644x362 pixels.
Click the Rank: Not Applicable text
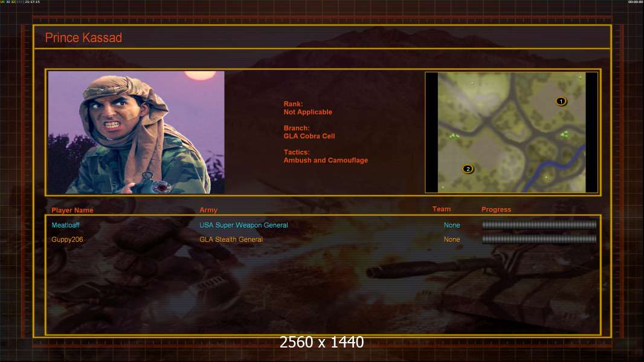coord(308,108)
